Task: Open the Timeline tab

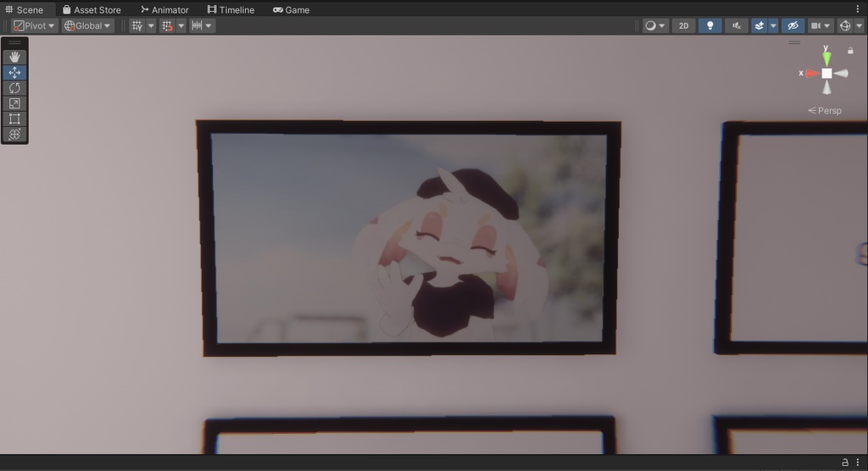Action: (x=231, y=9)
